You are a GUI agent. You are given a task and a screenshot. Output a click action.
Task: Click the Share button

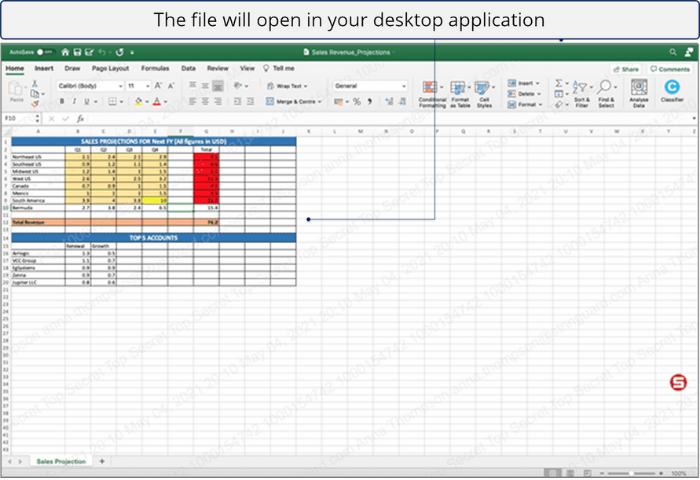tap(626, 69)
